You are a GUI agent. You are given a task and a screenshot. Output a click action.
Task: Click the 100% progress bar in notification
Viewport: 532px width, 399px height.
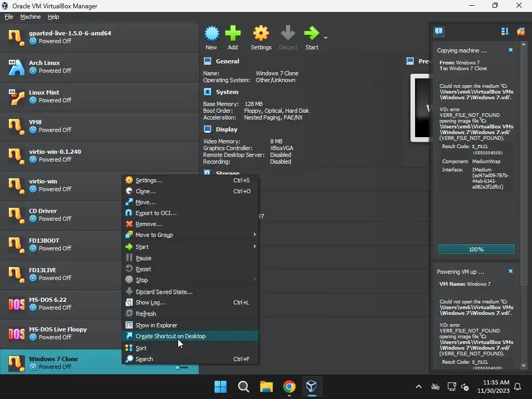[x=476, y=249]
